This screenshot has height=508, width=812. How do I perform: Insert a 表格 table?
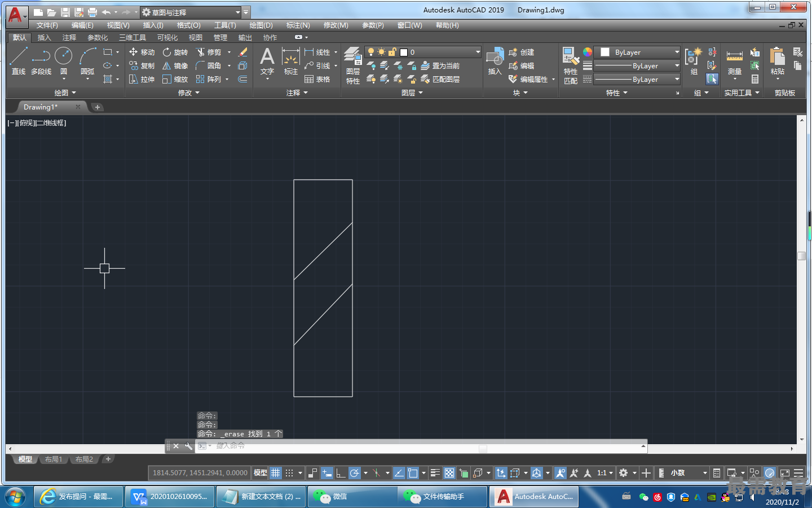[317, 79]
